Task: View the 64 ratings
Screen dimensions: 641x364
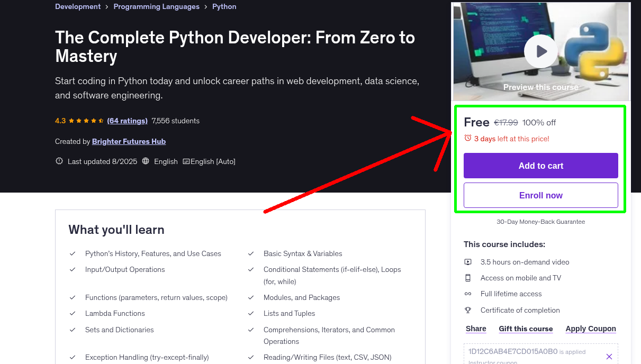Action: [127, 121]
